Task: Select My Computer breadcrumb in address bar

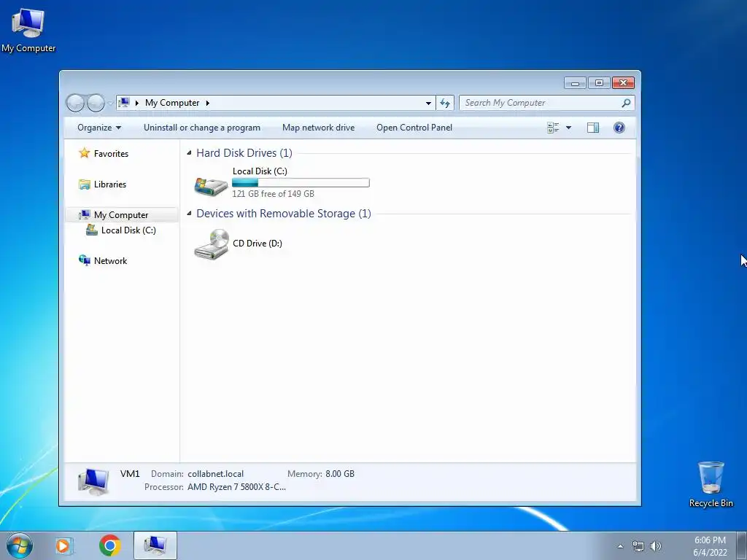Action: (172, 103)
